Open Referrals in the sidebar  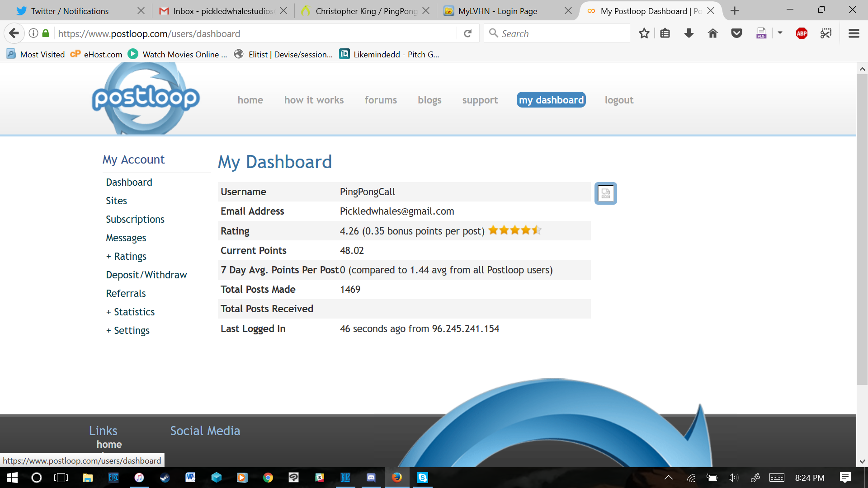(x=126, y=293)
